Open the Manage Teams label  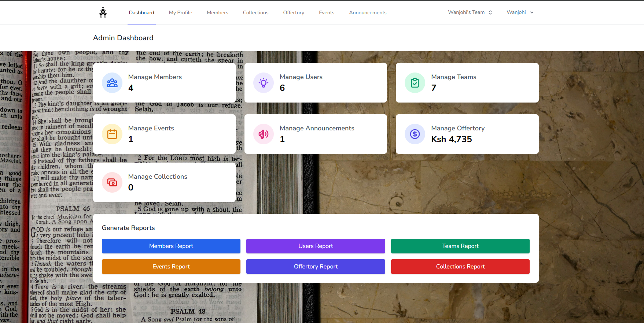click(454, 77)
